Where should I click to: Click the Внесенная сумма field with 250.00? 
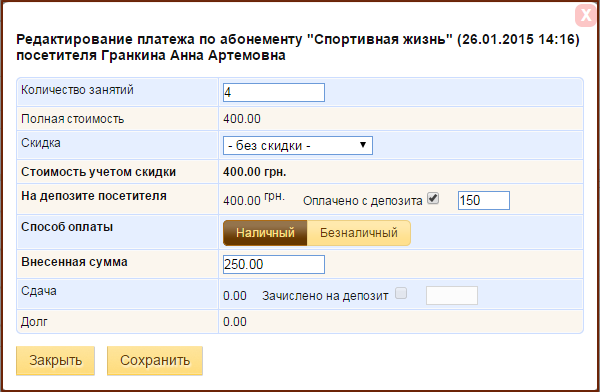tap(274, 265)
